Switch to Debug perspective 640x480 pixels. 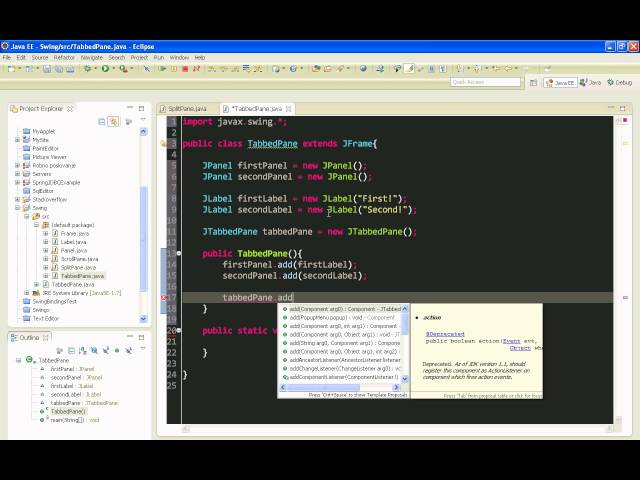coord(620,82)
